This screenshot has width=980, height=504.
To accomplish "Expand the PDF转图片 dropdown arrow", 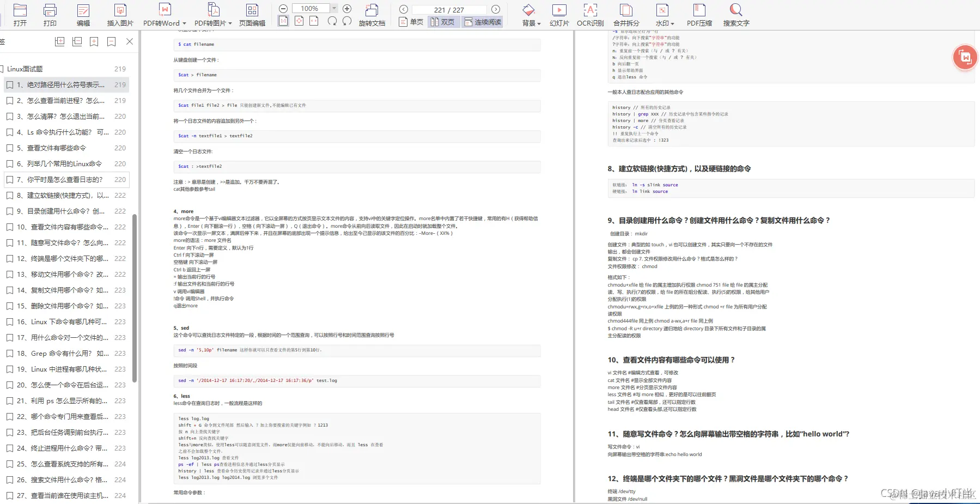I will (x=230, y=23).
